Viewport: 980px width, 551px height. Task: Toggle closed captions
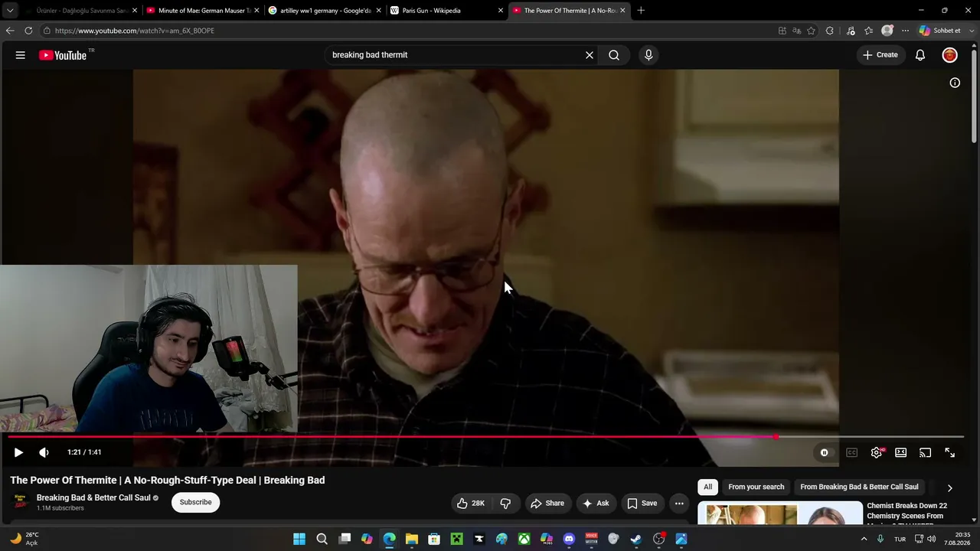click(851, 452)
